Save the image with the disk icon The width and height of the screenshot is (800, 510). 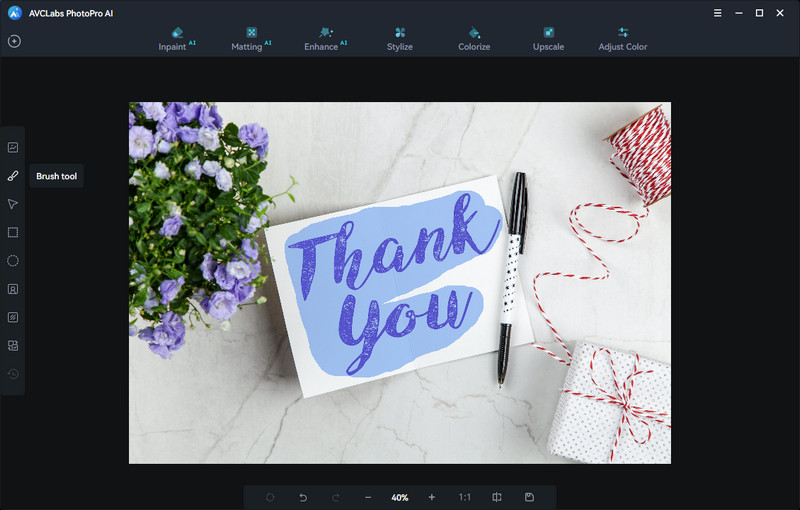[x=529, y=497]
